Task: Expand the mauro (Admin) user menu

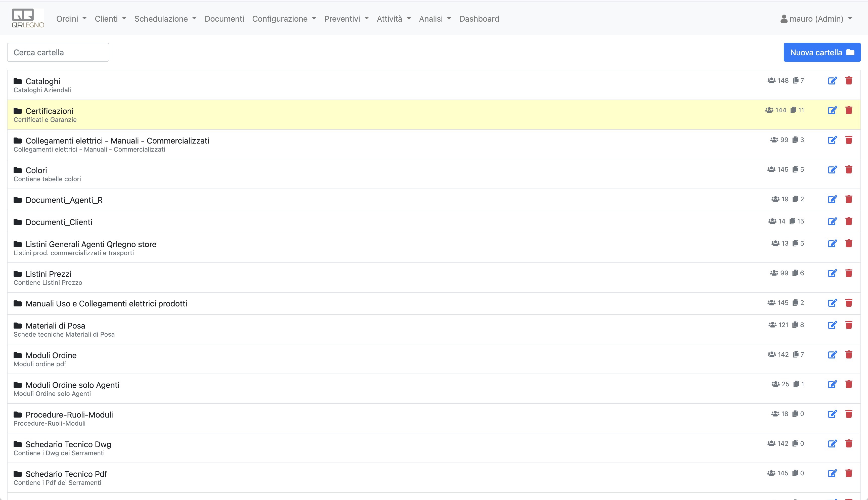Action: 816,19
